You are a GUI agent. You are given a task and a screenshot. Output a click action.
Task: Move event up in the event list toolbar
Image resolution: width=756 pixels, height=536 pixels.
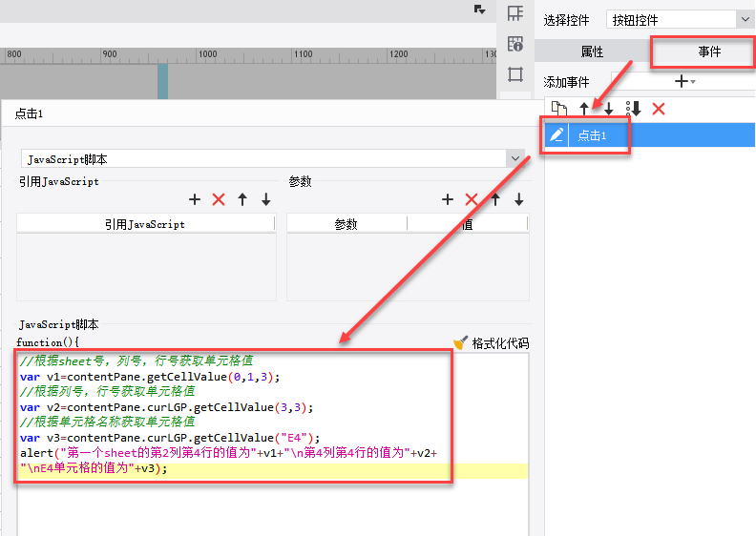click(584, 109)
